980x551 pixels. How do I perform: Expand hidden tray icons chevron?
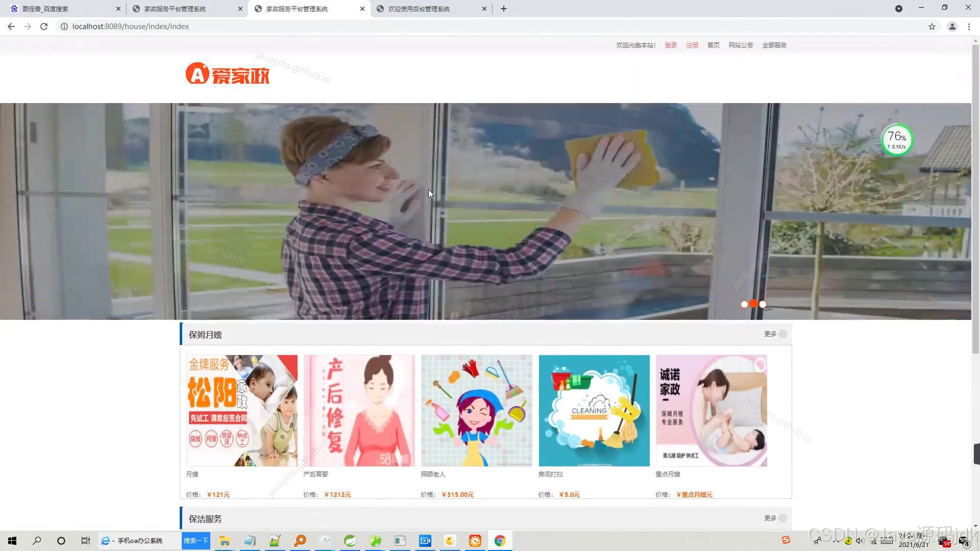pos(837,541)
